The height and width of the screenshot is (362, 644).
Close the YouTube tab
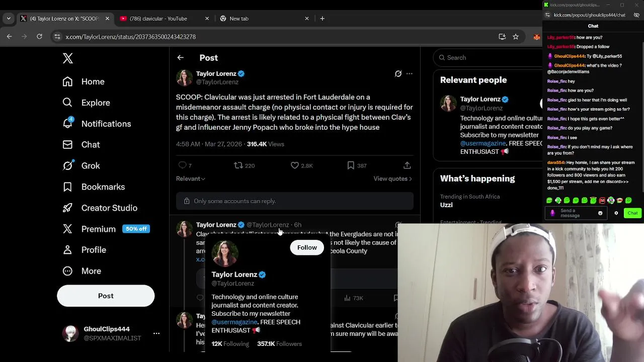[x=207, y=19]
